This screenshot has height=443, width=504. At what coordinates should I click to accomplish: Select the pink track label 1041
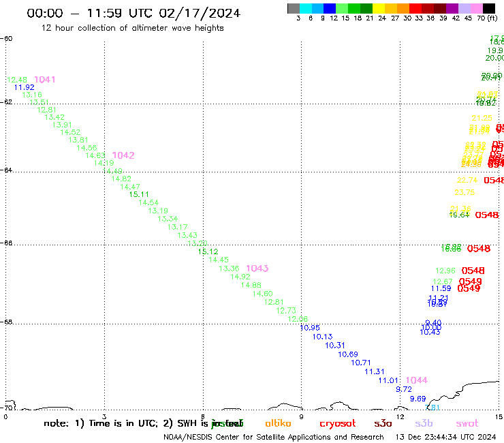[45, 80]
